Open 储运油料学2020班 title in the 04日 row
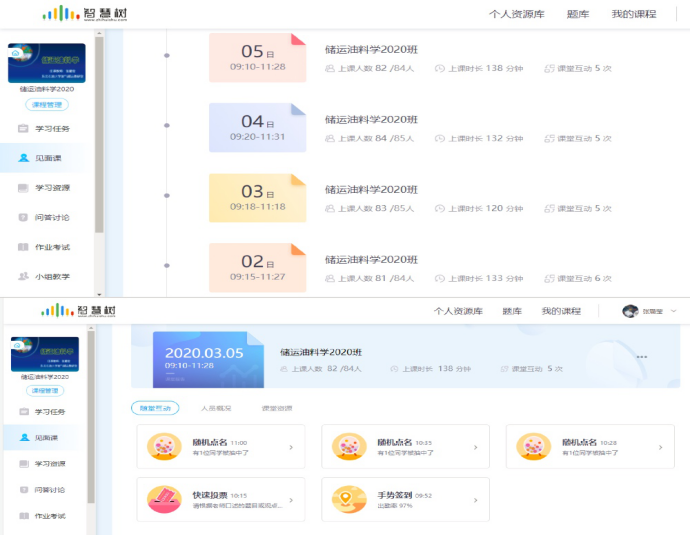This screenshot has height=536, width=690. (x=371, y=120)
